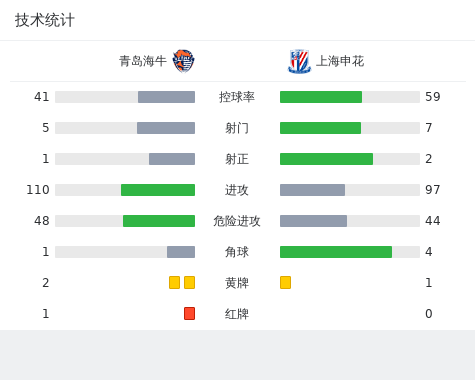475x380 pixels.
Task: Click Qingdao's dangerous attacks bar showing 48
Action: point(159,221)
